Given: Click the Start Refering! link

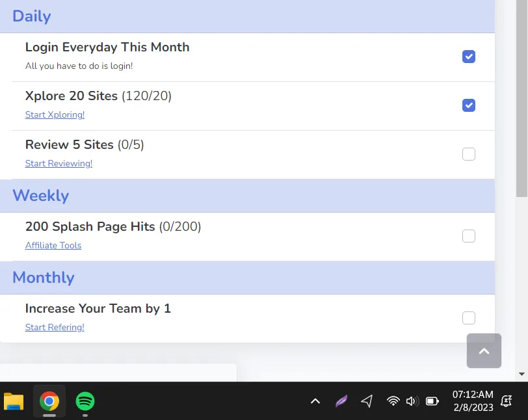Looking at the screenshot, I should click(55, 328).
